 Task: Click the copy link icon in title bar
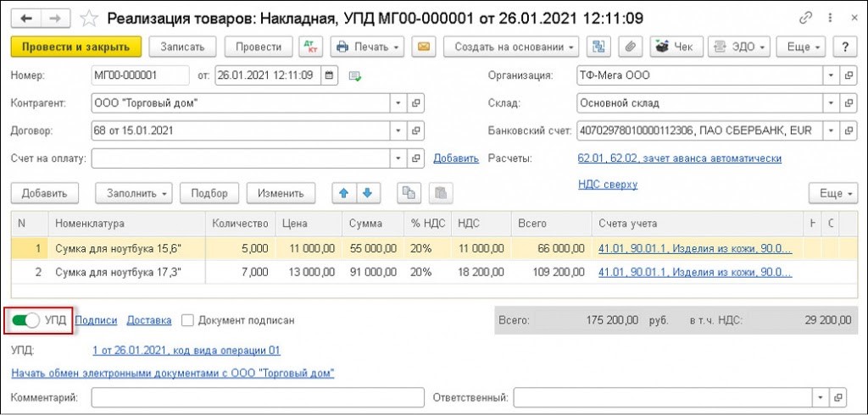[804, 18]
